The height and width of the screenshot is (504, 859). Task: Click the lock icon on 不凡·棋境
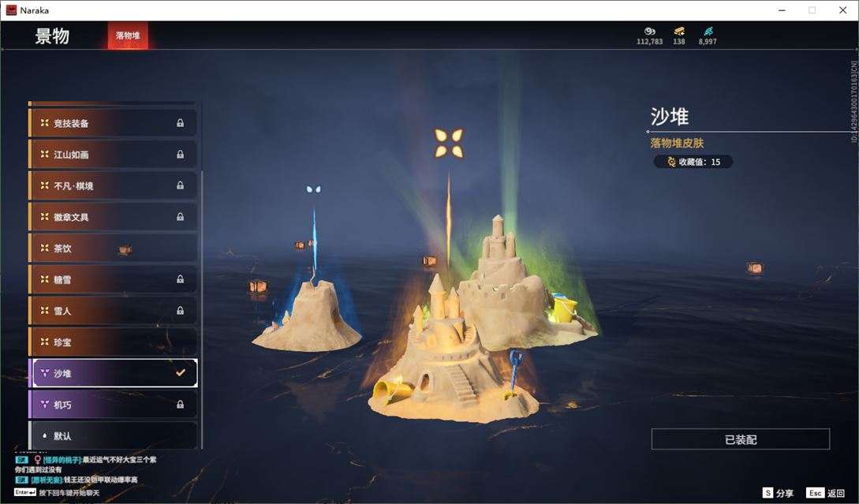[x=180, y=185]
